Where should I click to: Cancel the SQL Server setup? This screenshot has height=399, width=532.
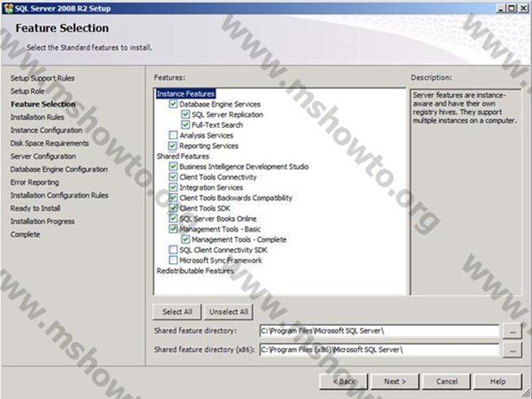(446, 382)
